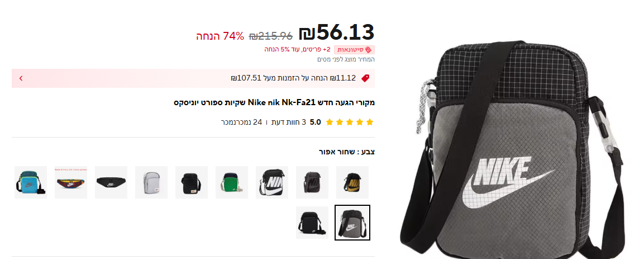
Task: Select the multicolor patterned waist pack variant
Action: (70, 182)
